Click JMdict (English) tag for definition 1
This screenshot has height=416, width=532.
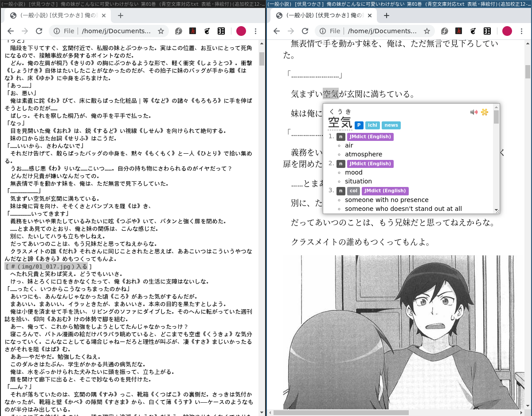pyautogui.click(x=370, y=137)
